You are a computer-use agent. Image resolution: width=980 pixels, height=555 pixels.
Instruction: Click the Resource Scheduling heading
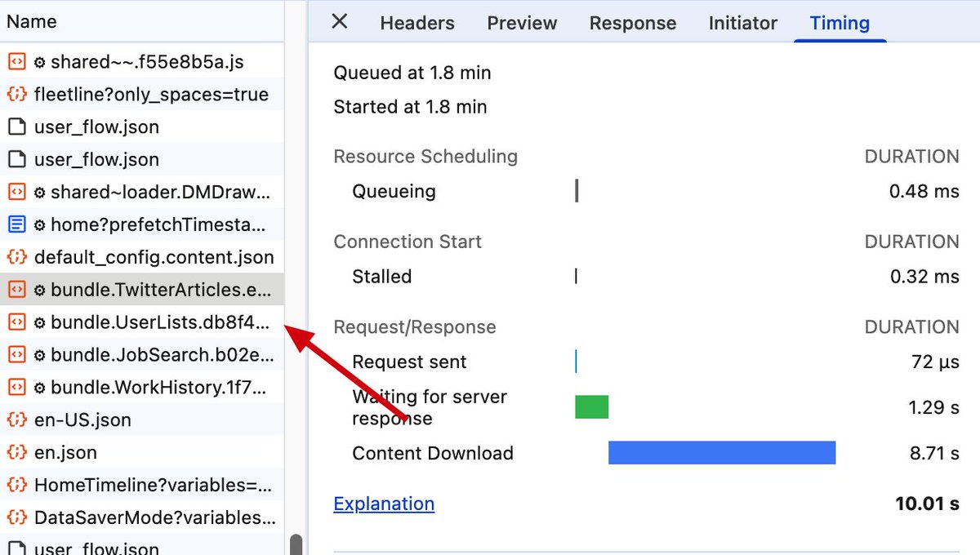pyautogui.click(x=425, y=156)
